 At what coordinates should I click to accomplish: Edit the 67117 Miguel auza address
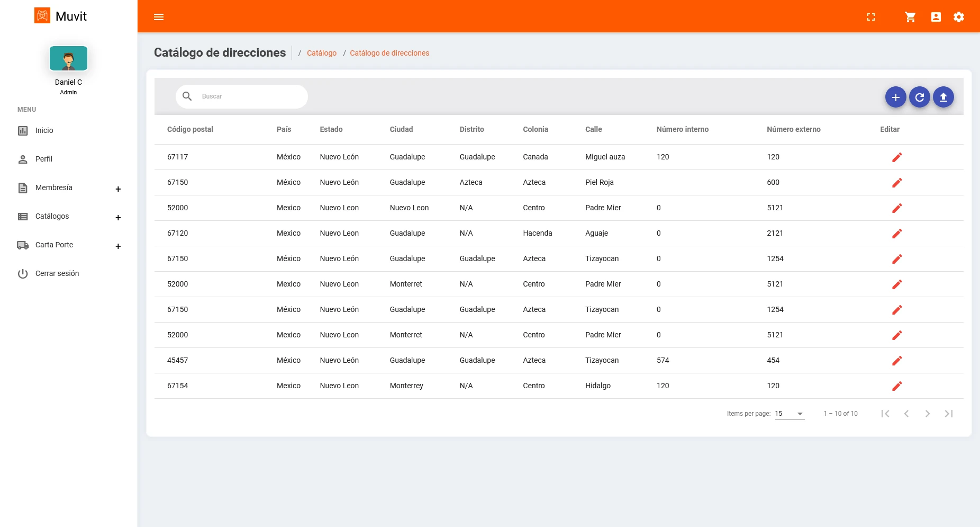pos(897,157)
